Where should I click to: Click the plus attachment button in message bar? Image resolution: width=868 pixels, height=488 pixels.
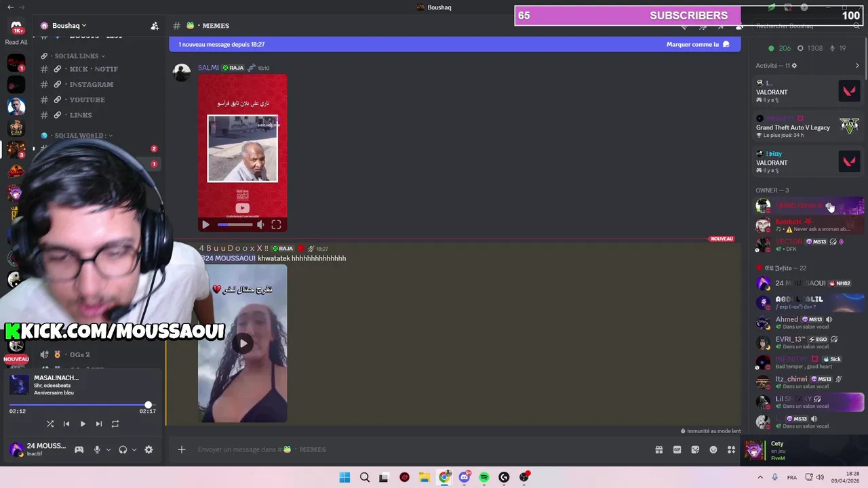[182, 449]
